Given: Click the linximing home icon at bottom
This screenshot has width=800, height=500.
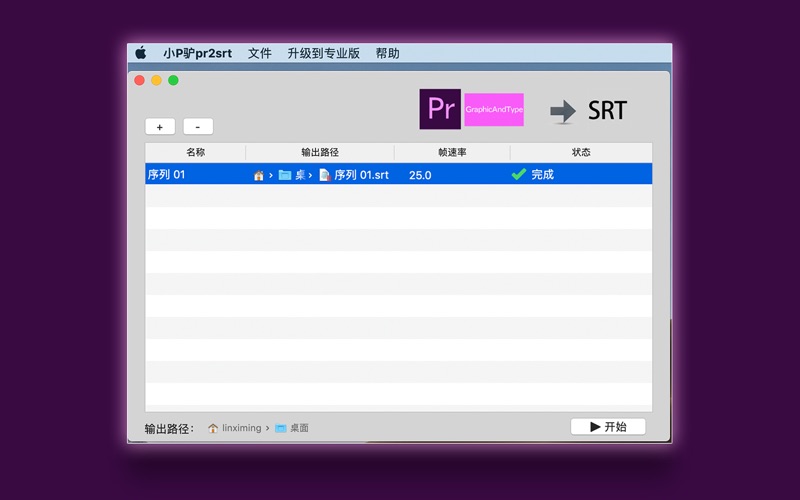Looking at the screenshot, I should point(213,428).
